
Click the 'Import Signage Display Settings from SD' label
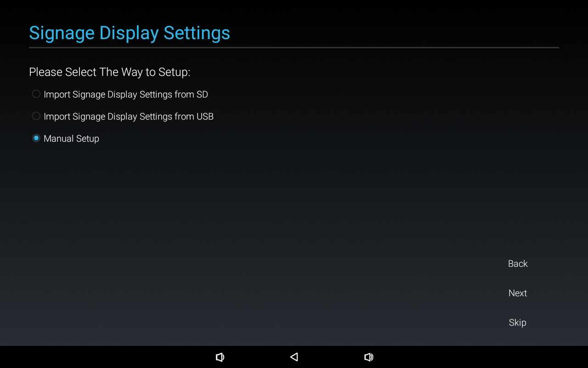(x=126, y=94)
